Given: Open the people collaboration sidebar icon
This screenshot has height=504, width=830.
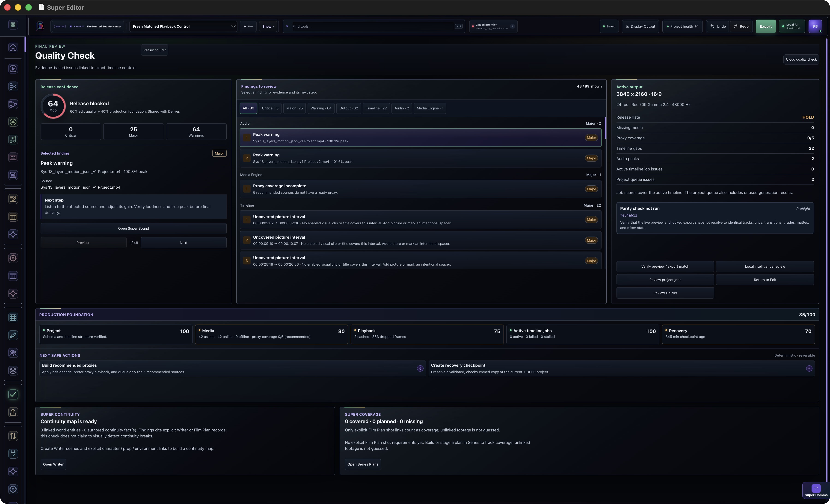Looking at the screenshot, I should pos(13,353).
